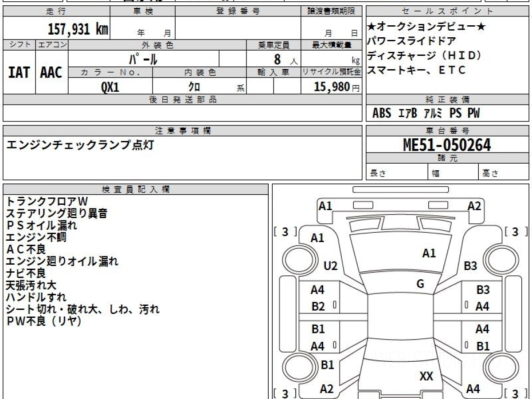Click the 長さ dimension field
This screenshot has width=532, height=399.
[x=397, y=172]
